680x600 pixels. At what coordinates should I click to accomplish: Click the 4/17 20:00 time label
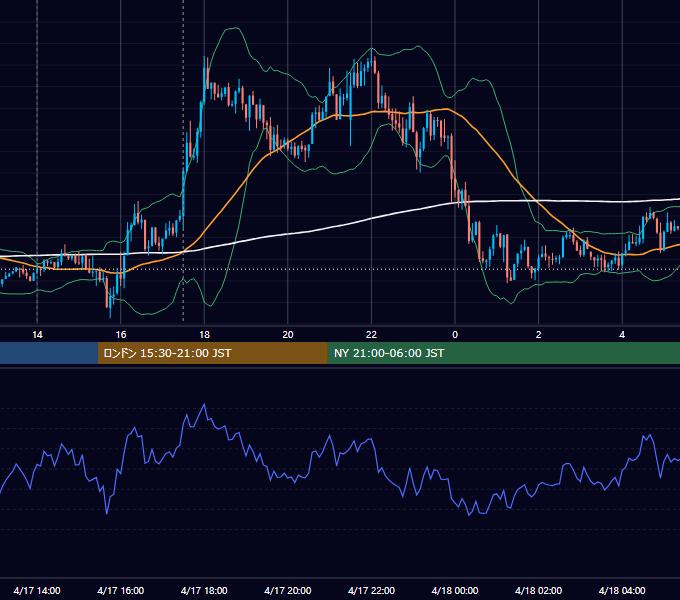pyautogui.click(x=288, y=590)
